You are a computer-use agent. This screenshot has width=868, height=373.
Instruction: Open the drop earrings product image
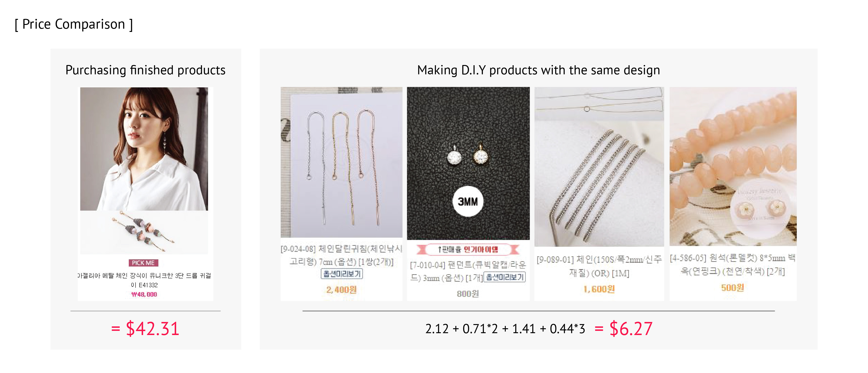[144, 232]
